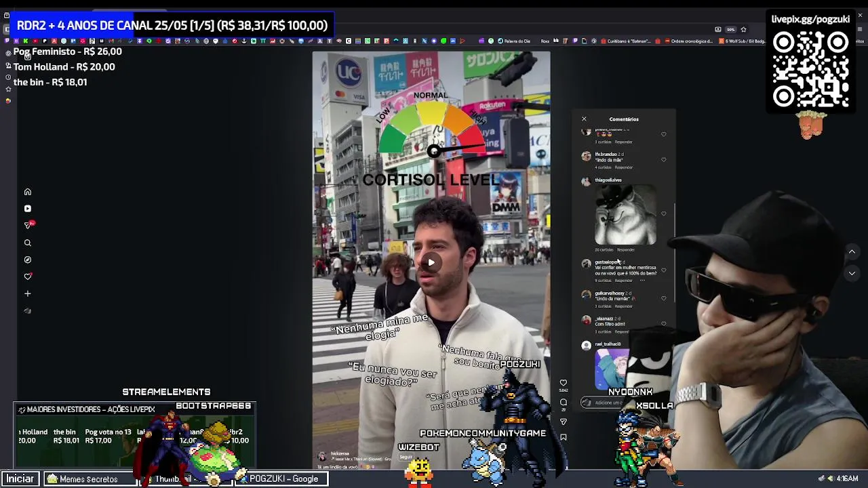Image resolution: width=868 pixels, height=488 pixels.
Task: Follow hickzeraa with the Seguir button
Action: tap(406, 457)
